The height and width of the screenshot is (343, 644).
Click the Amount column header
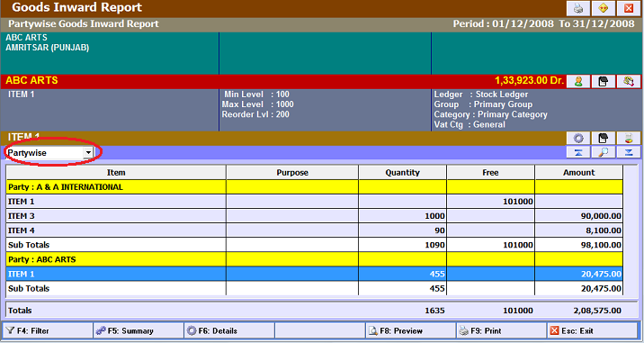(x=578, y=173)
